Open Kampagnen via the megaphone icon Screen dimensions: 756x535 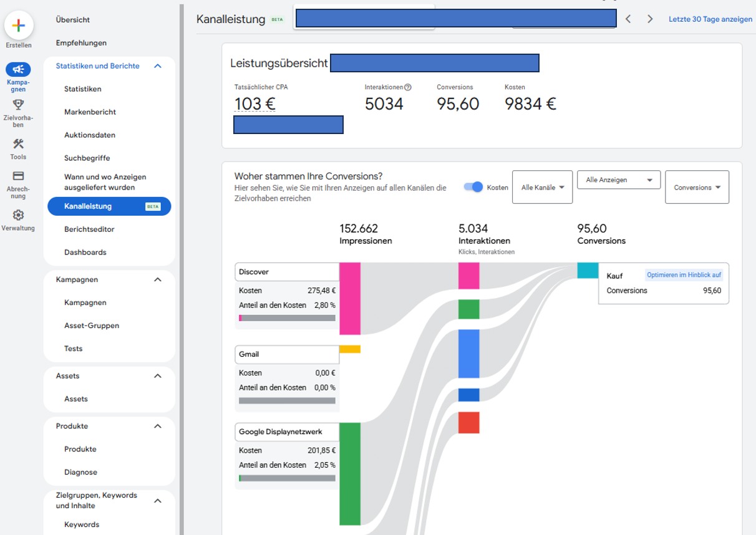[18, 70]
